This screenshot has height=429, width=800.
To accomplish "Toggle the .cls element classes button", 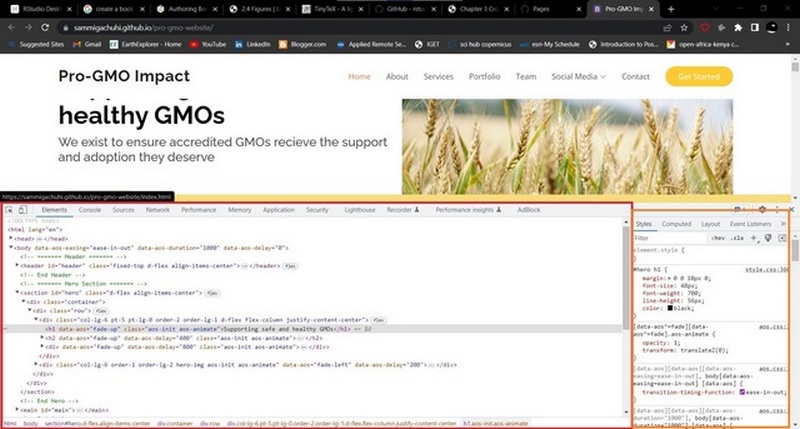I will pyautogui.click(x=735, y=239).
